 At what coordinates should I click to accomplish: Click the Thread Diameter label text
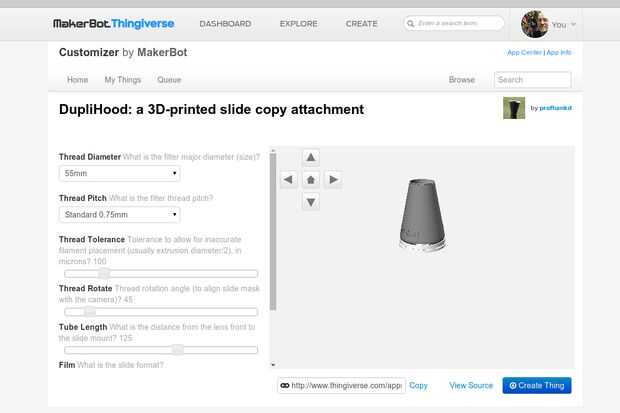click(x=90, y=157)
